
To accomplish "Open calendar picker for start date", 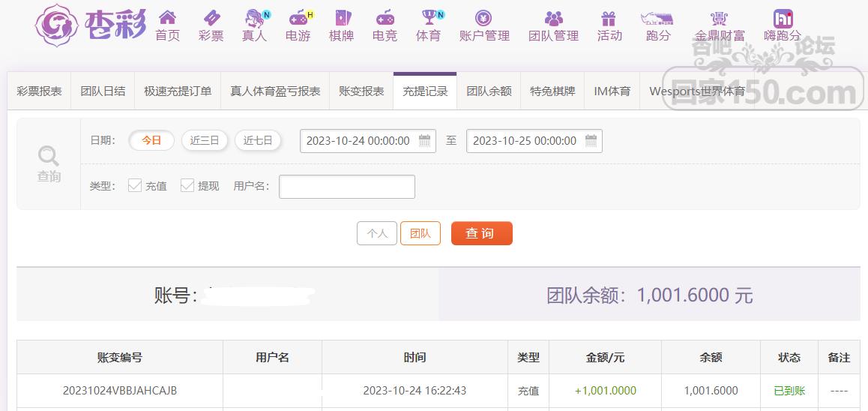I will [424, 141].
